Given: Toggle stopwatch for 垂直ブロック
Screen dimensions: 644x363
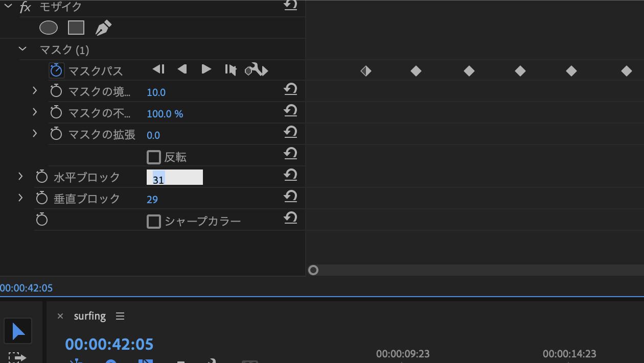Looking at the screenshot, I should coord(42,198).
